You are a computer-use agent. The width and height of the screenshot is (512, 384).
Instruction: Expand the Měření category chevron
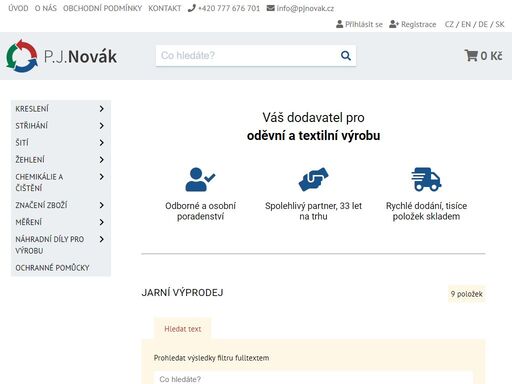[x=102, y=222]
